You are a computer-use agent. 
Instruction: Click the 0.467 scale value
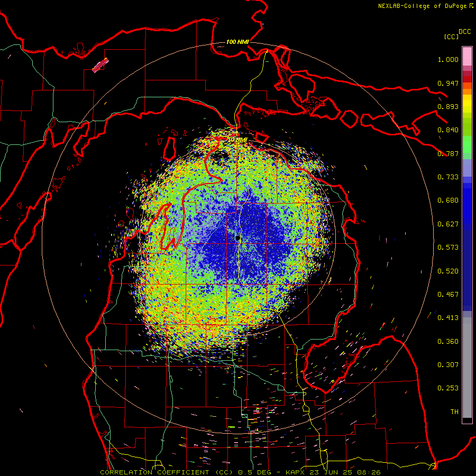[x=448, y=295]
